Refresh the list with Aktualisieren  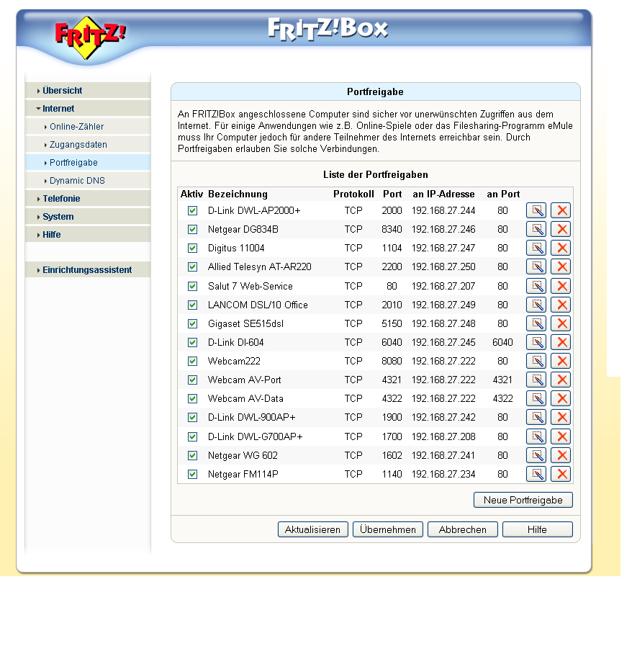[312, 529]
